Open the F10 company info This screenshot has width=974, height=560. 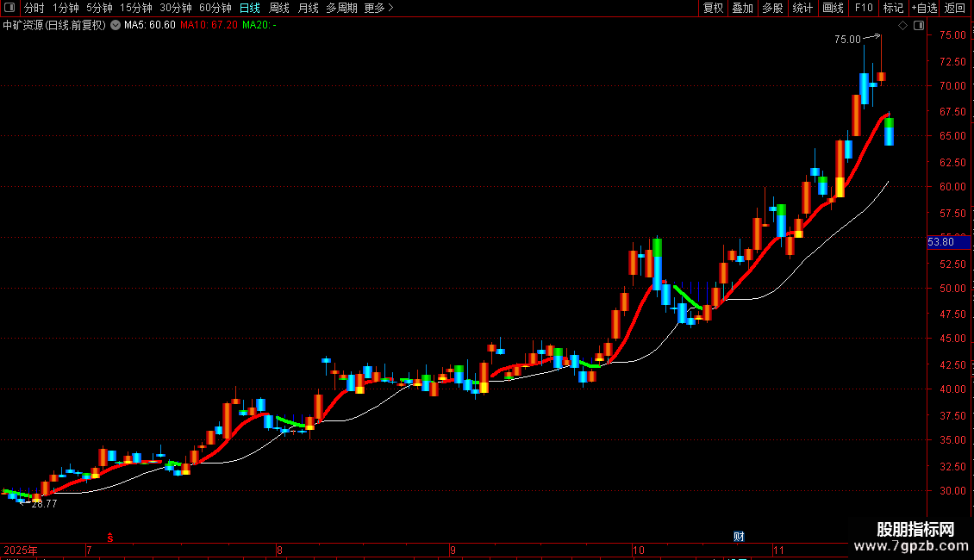tap(864, 8)
